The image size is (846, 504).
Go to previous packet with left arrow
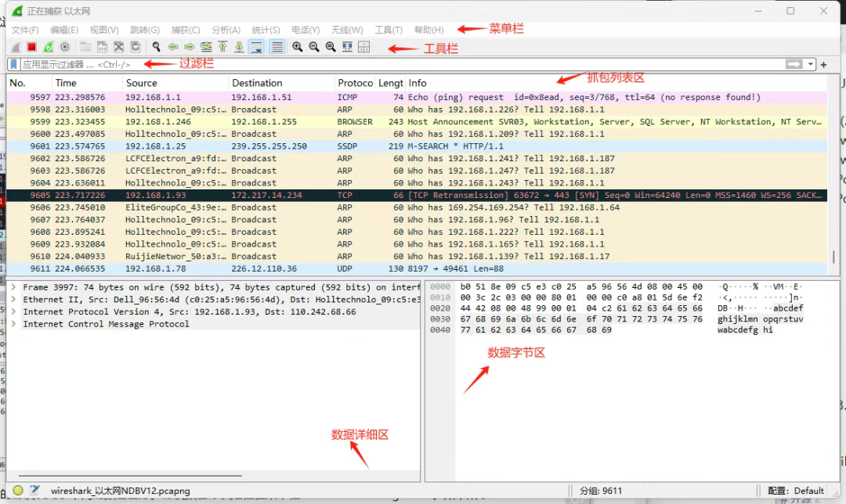173,47
